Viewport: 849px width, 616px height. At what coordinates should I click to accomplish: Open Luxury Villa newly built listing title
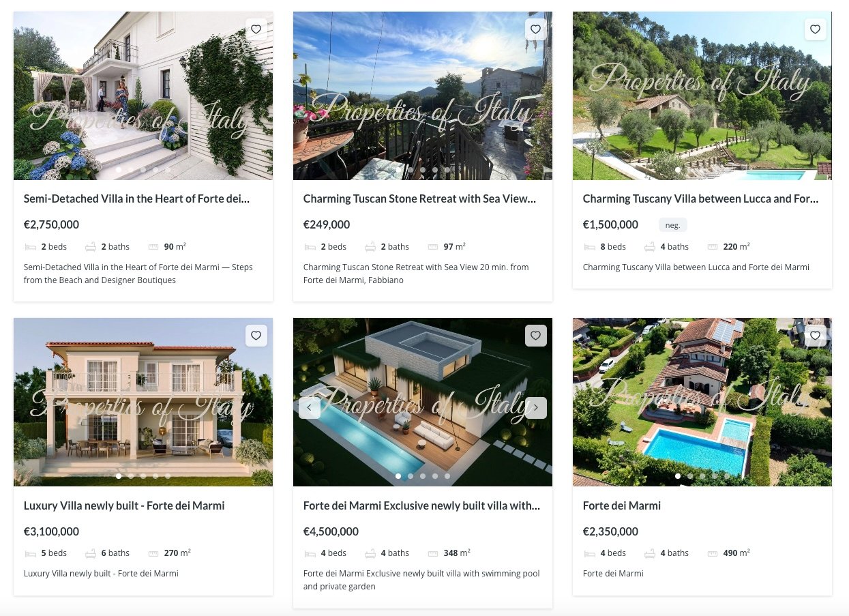point(124,506)
